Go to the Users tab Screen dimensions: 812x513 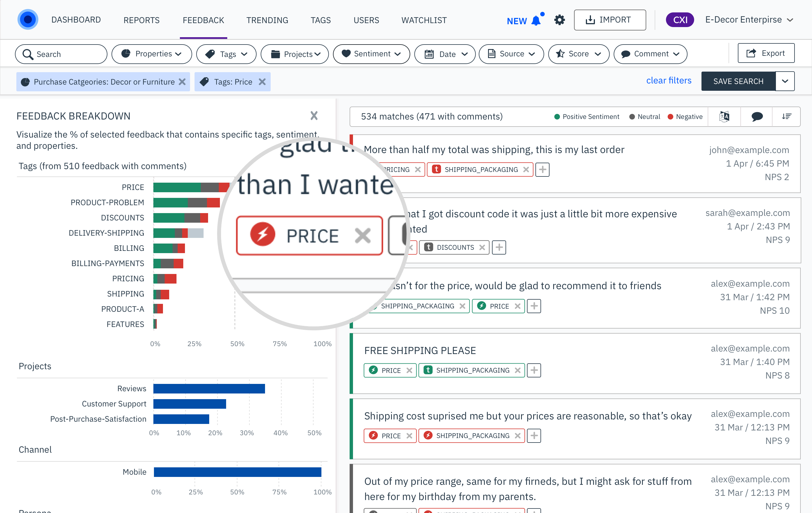366,20
